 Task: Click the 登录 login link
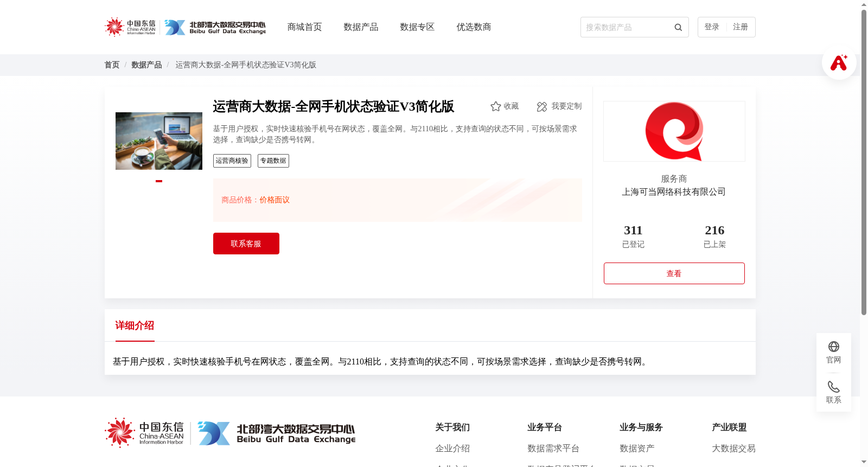tap(712, 27)
